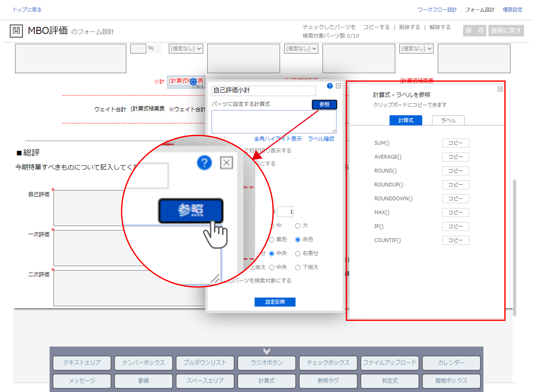Click the ラベル確認 link
The width and height of the screenshot is (533, 392).
[321, 139]
